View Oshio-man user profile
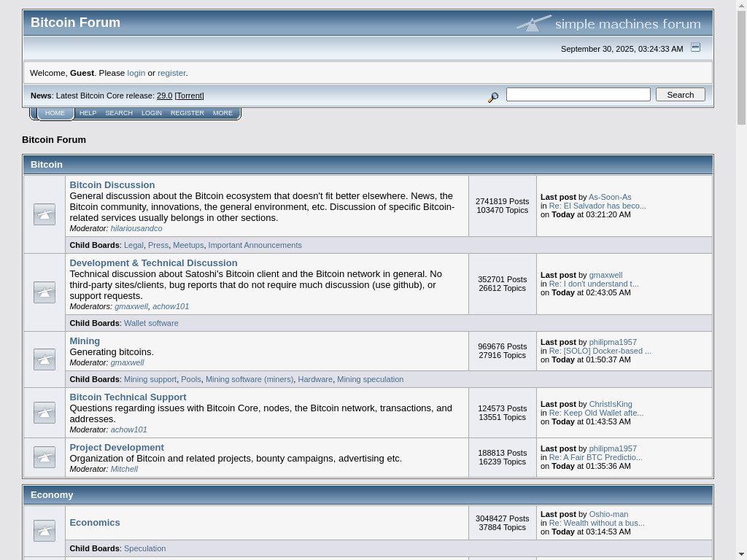Screen dimensions: 747x560 [x=608, y=514]
